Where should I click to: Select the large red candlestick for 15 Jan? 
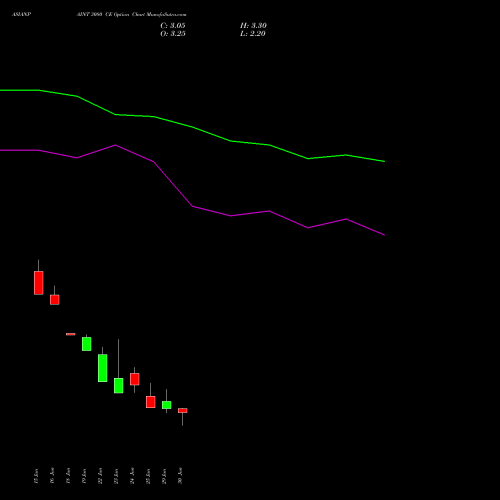click(x=39, y=283)
